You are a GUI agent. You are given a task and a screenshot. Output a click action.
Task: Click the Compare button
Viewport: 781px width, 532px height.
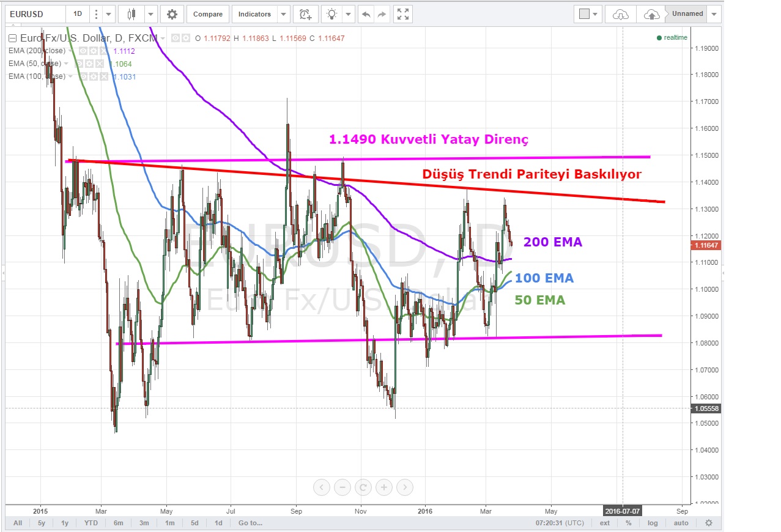[x=208, y=14]
